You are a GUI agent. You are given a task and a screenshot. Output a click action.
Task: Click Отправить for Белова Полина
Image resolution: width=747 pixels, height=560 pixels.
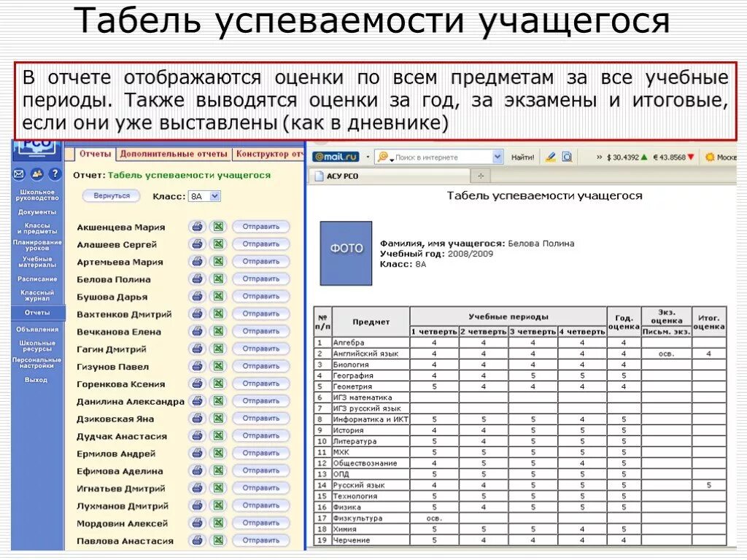tap(260, 279)
